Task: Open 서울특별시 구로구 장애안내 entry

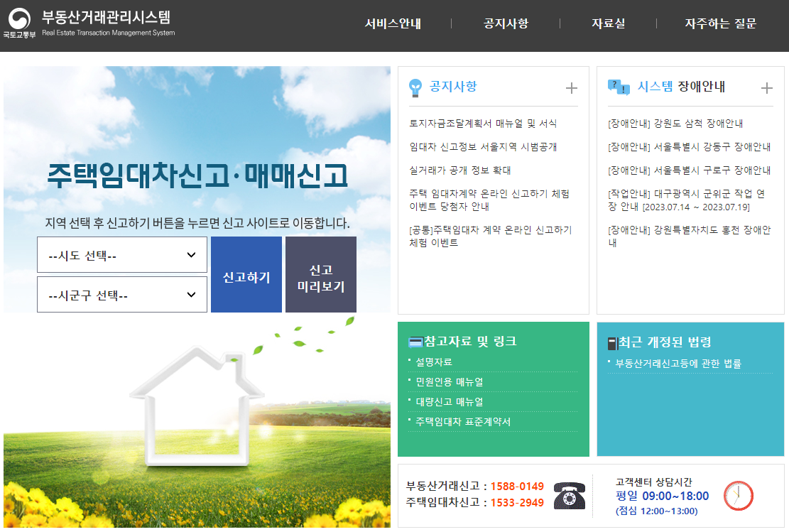Action: click(689, 170)
